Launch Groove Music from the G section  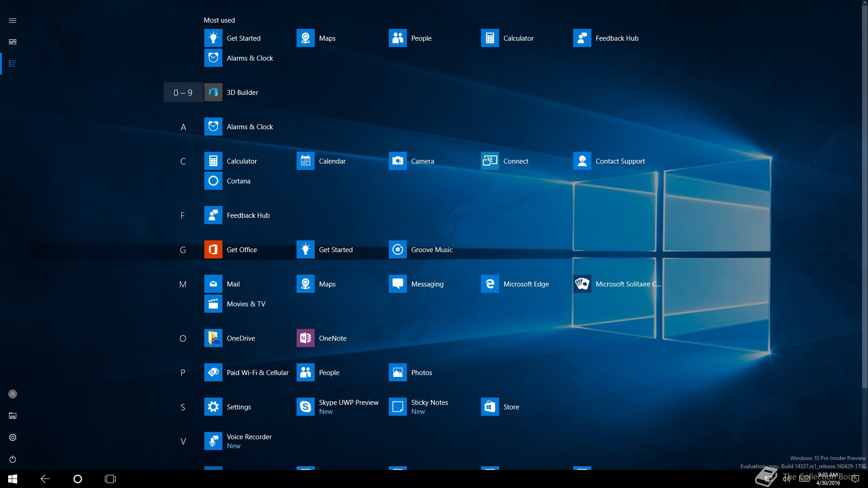(398, 250)
